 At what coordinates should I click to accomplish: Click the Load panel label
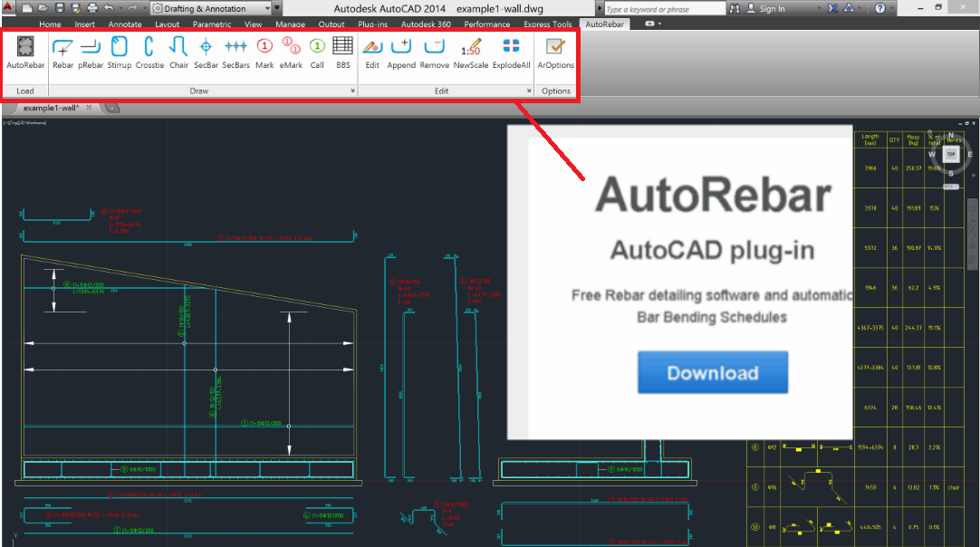coord(25,91)
